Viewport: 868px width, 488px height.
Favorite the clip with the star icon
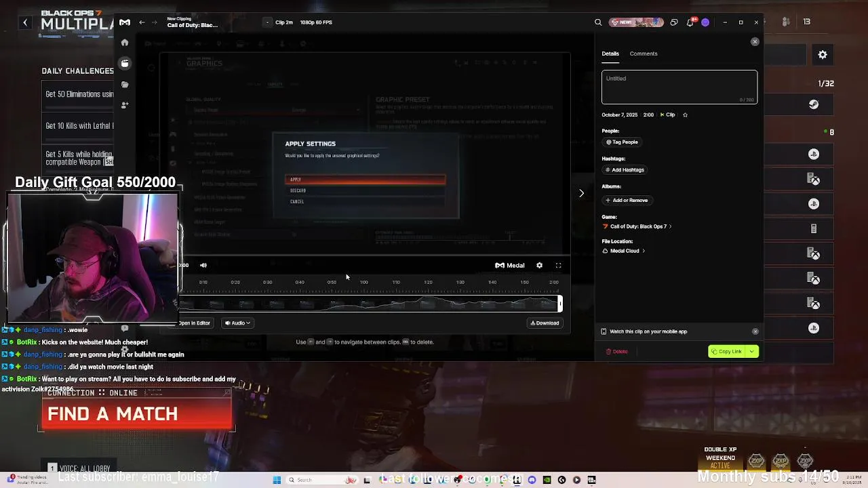(685, 115)
